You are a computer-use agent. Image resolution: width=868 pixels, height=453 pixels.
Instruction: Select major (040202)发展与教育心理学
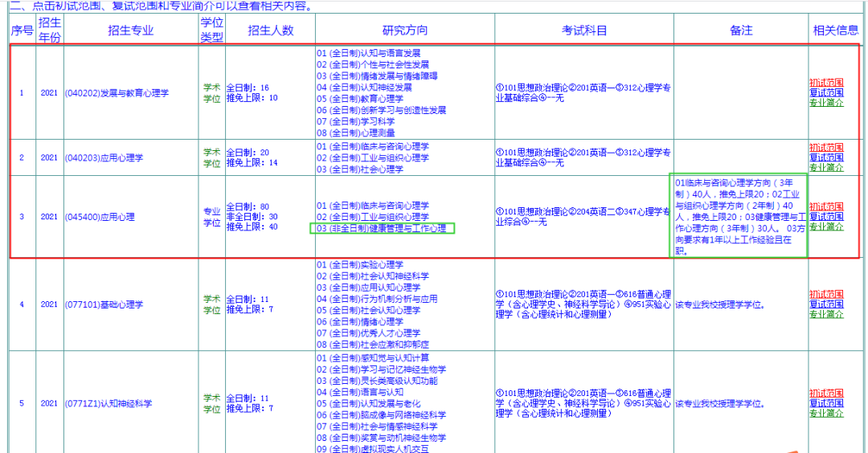(117, 93)
